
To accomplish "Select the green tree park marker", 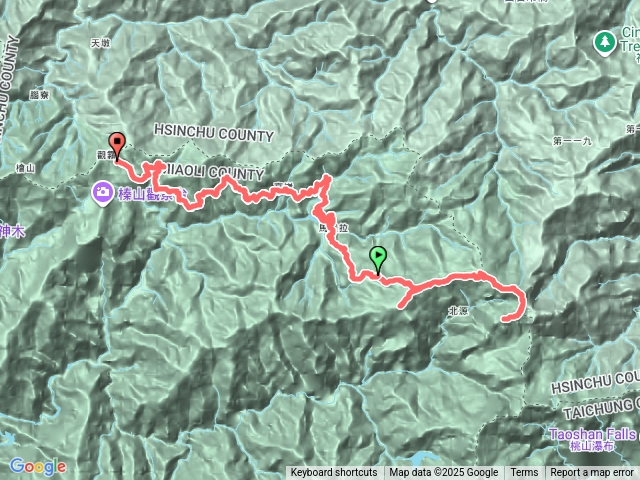I will [x=605, y=43].
